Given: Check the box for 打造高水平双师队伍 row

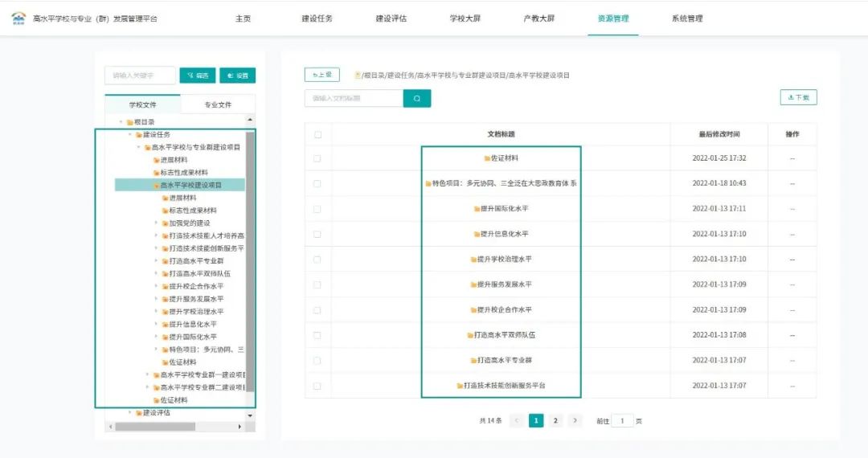Looking at the screenshot, I should click(x=317, y=335).
